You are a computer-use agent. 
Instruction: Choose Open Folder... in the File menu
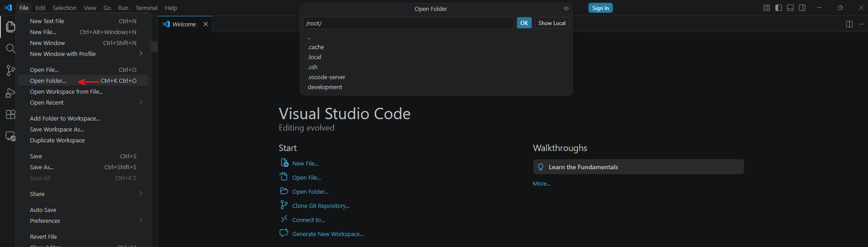coord(83,81)
